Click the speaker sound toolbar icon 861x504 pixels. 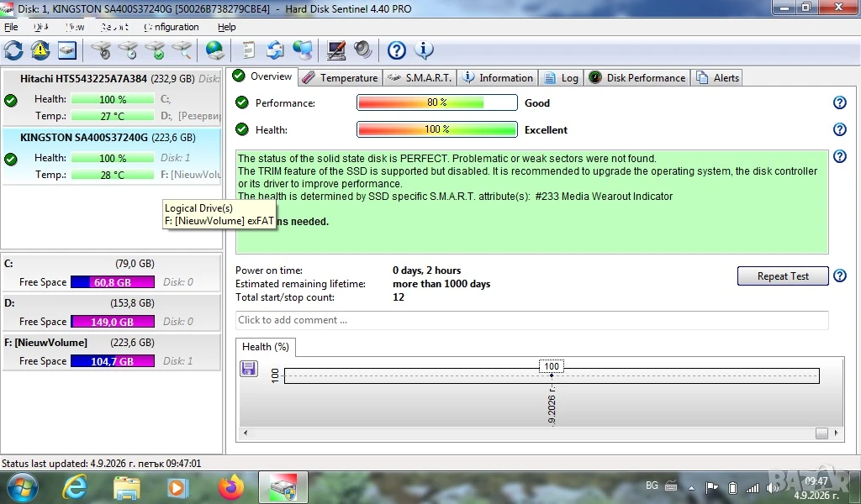click(363, 50)
